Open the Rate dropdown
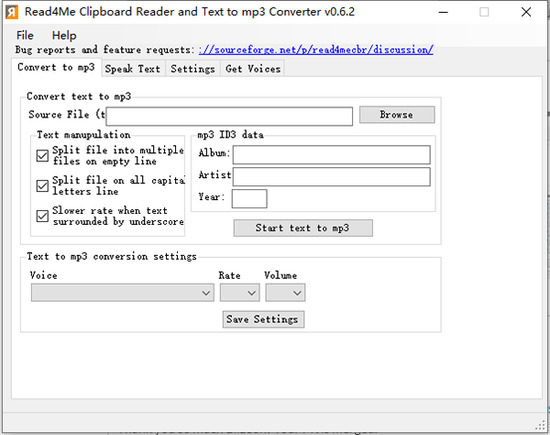The image size is (550, 435). tap(240, 293)
